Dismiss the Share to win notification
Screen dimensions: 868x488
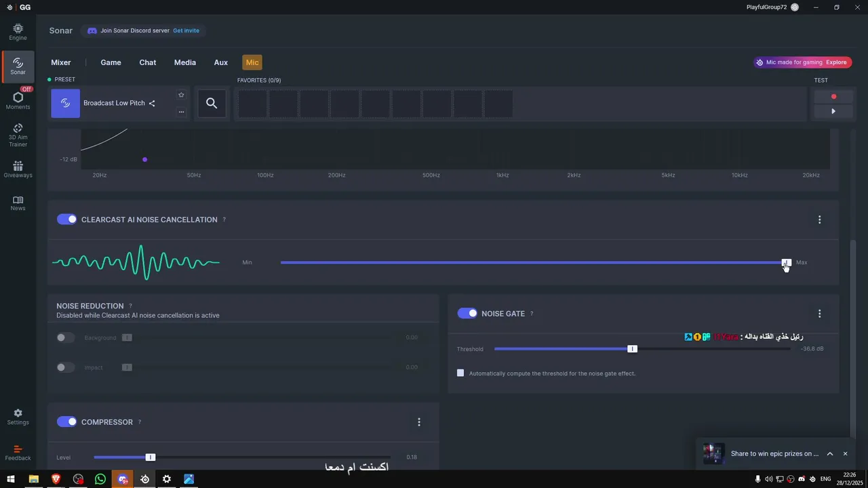(845, 453)
